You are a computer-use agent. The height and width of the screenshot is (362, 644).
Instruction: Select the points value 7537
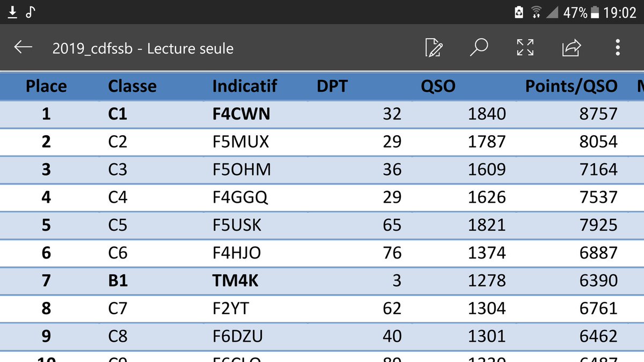point(598,197)
